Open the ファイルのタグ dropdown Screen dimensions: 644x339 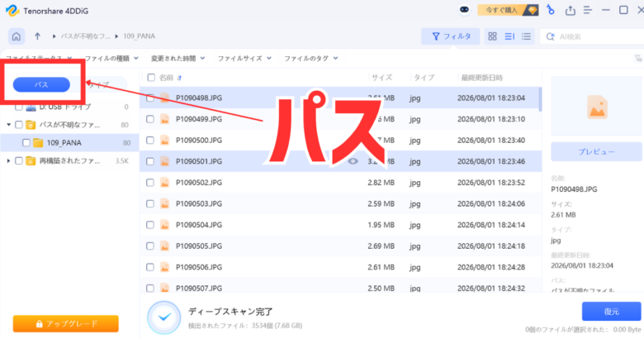[x=311, y=59]
